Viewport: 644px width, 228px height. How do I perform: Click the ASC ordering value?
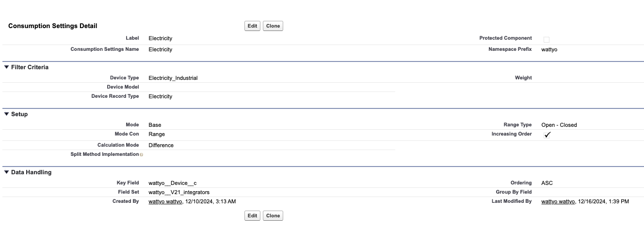(547, 183)
